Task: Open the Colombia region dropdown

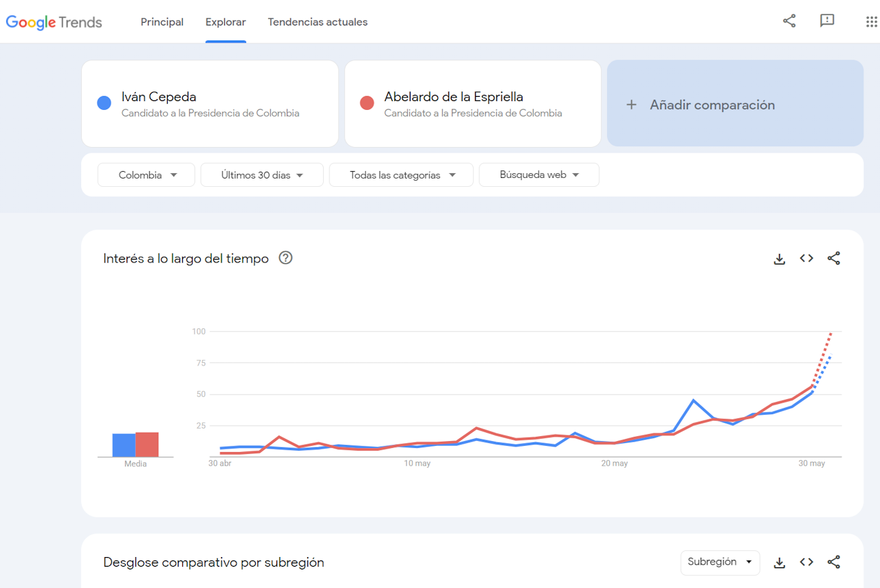Action: [x=146, y=175]
